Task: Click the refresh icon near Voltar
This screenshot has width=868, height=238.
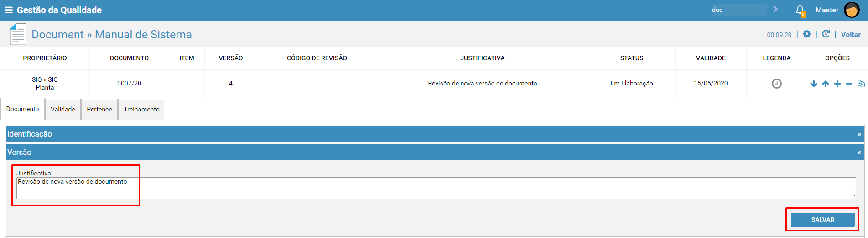Action: pos(826,34)
